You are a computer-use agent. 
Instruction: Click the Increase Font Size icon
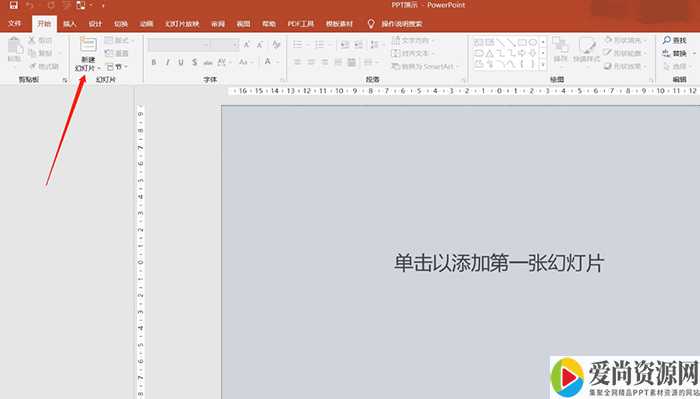[246, 45]
